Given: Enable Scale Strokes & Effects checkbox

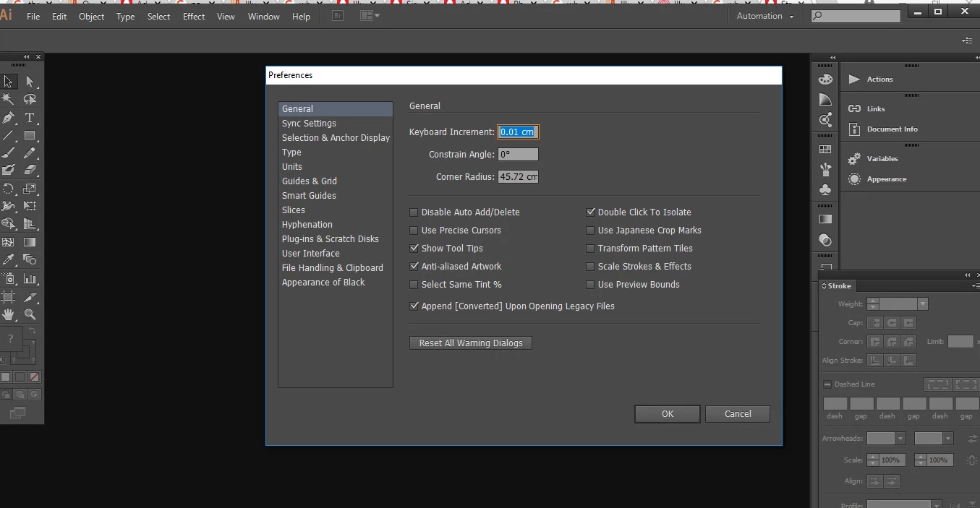Looking at the screenshot, I should pos(590,267).
